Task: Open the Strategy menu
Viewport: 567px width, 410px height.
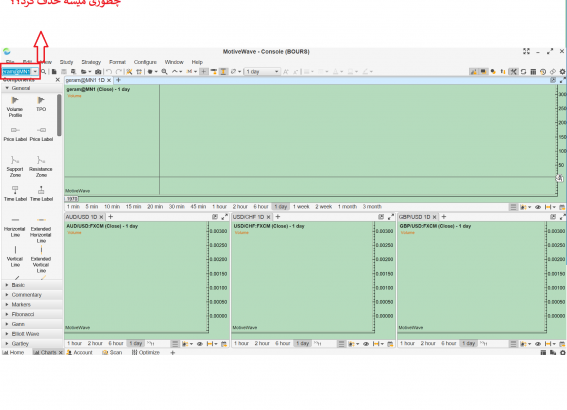Action: tap(91, 62)
